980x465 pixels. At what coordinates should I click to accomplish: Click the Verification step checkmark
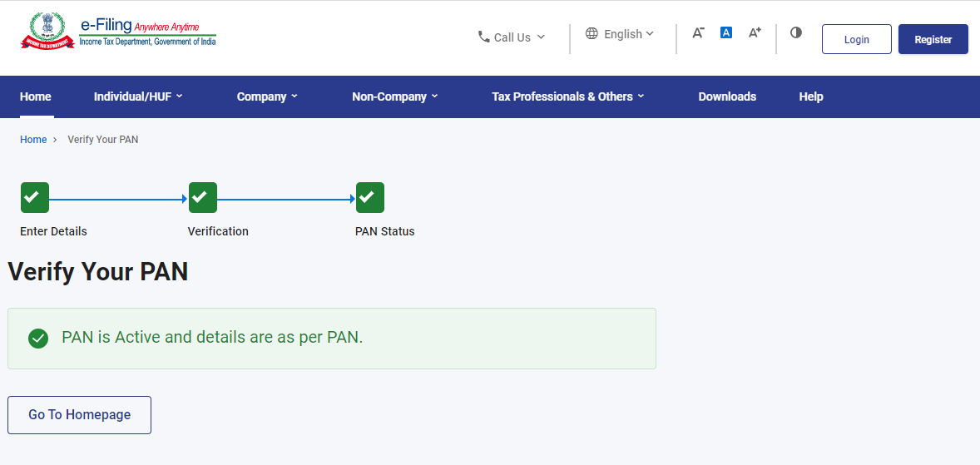[202, 197]
